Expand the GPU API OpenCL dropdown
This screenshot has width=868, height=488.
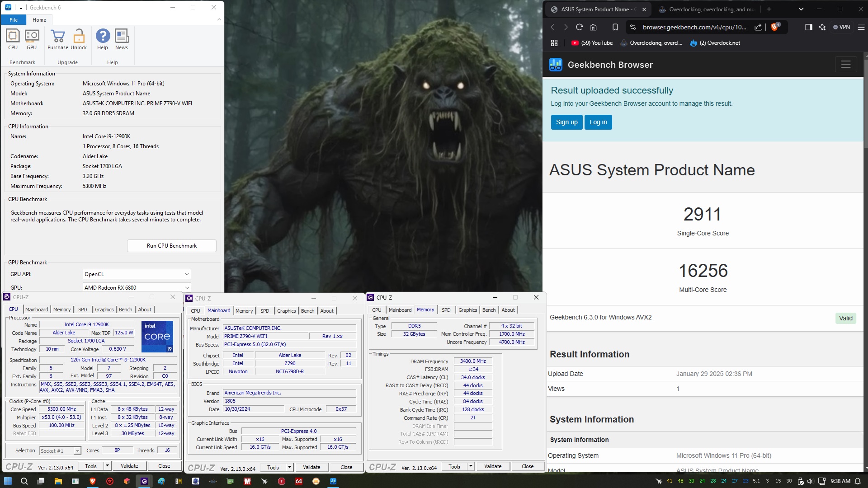click(187, 274)
